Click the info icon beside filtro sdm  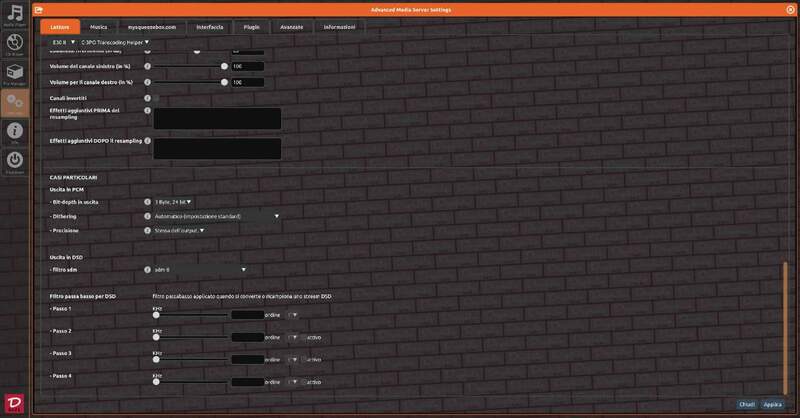point(148,269)
